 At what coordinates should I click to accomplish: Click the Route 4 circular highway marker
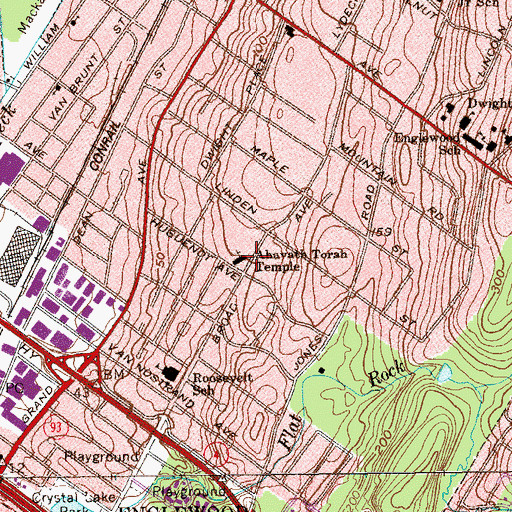[217, 454]
